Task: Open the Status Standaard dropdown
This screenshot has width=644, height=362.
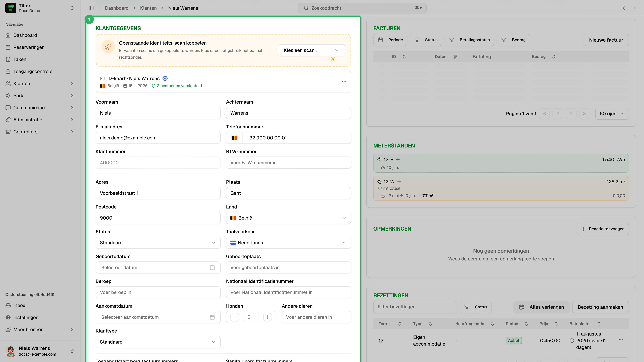Action: [x=158, y=243]
